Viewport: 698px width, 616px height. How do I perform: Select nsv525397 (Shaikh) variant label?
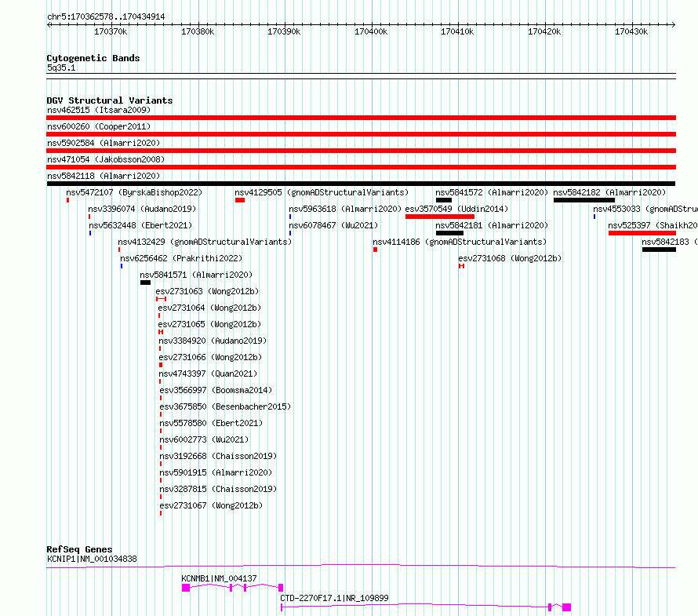coord(653,225)
